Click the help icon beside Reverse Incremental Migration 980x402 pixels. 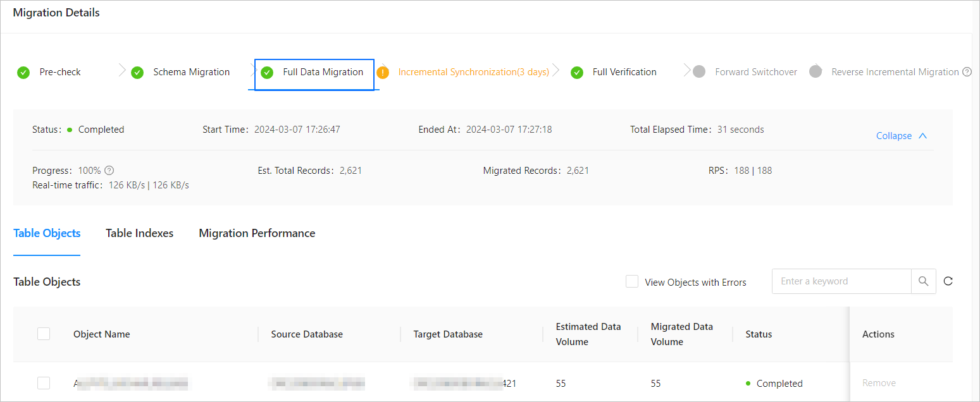(967, 72)
